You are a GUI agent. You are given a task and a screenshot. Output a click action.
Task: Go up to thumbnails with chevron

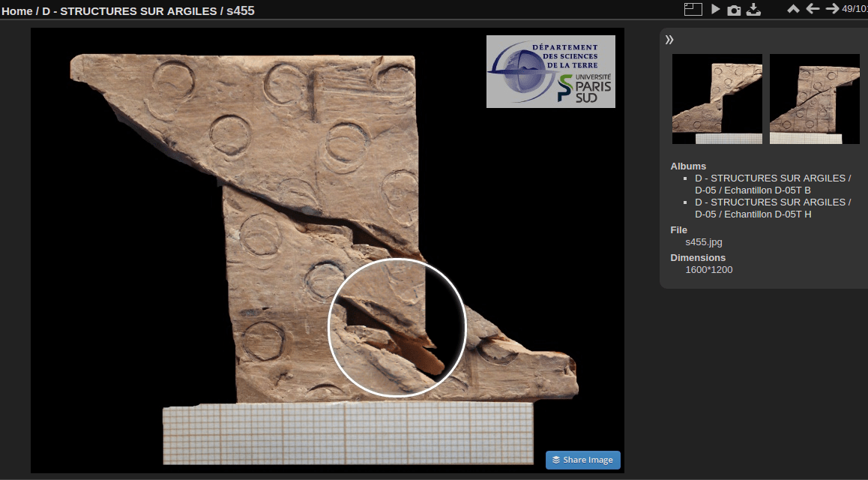[793, 9]
